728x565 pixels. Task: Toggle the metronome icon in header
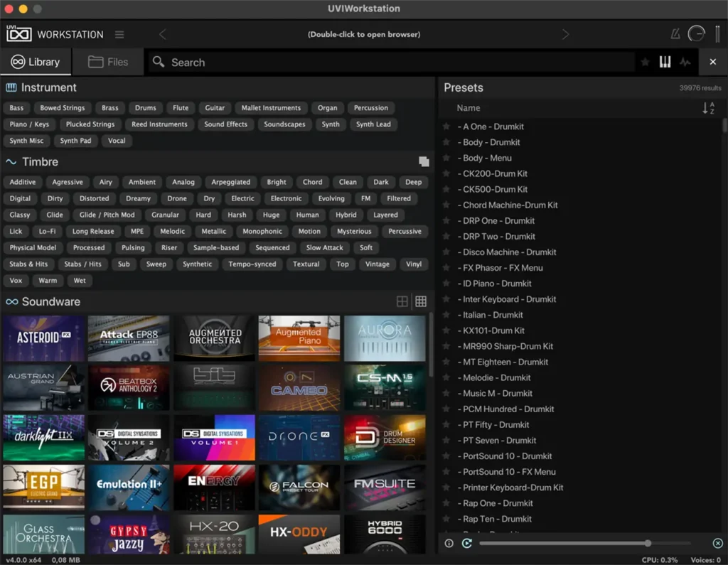[x=675, y=34]
